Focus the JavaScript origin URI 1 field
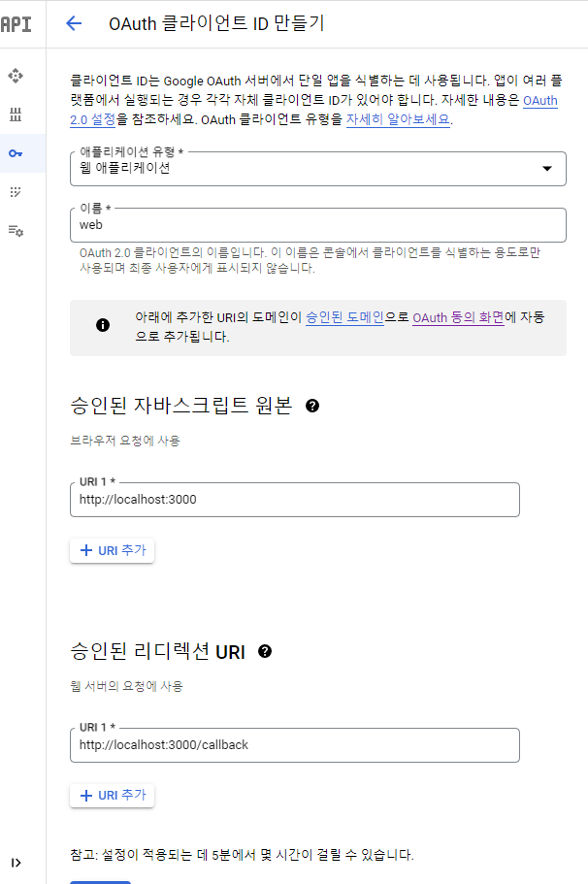The height and width of the screenshot is (884, 588). 295,500
